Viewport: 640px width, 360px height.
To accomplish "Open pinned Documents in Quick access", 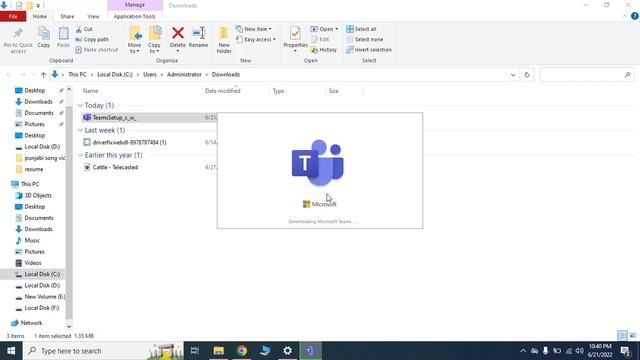I will (x=39, y=113).
